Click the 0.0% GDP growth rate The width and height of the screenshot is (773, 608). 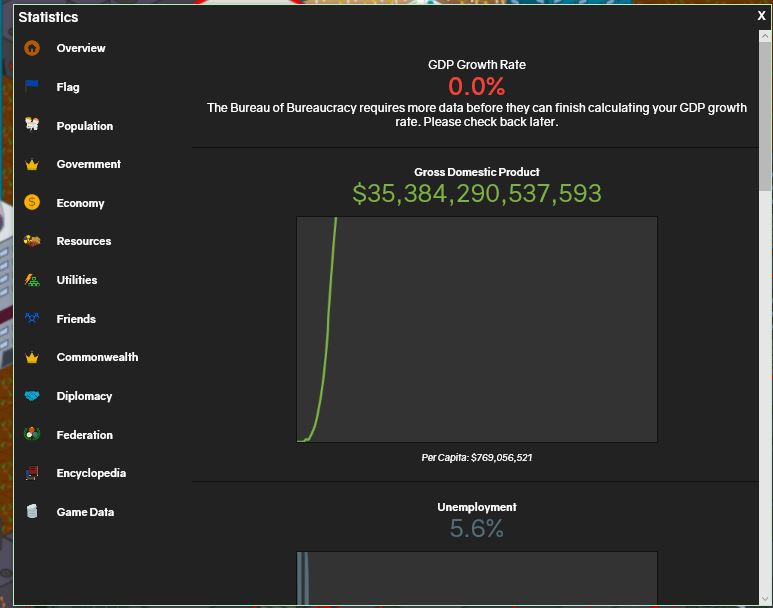[x=477, y=87]
